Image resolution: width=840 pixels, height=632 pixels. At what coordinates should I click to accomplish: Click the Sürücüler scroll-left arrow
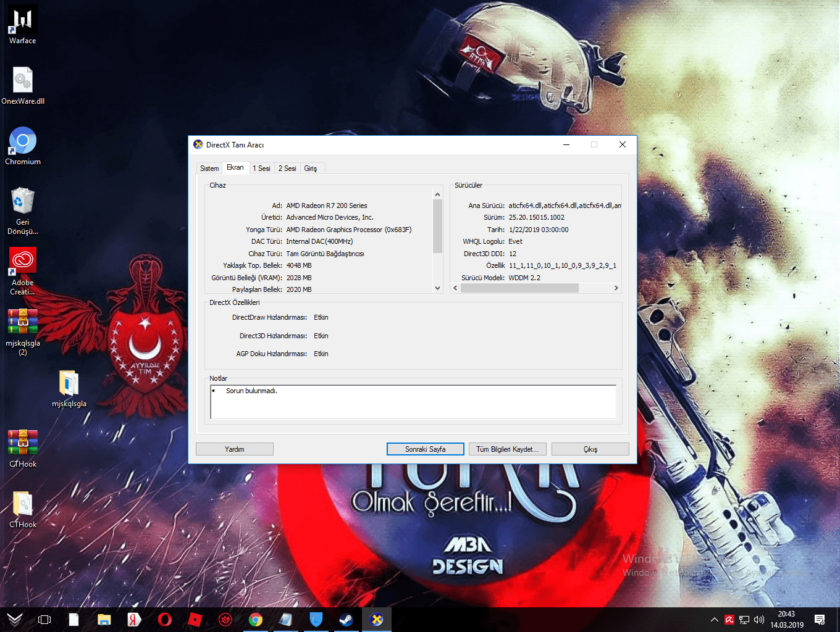(x=456, y=288)
